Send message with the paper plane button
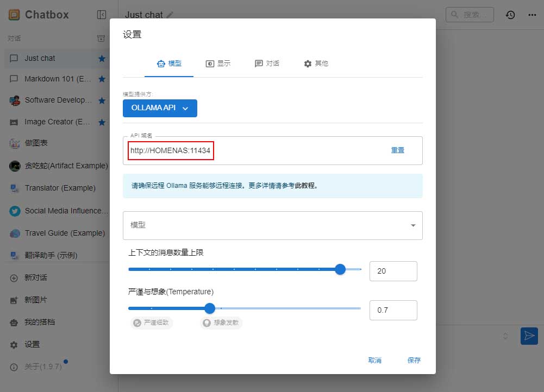 (529, 336)
